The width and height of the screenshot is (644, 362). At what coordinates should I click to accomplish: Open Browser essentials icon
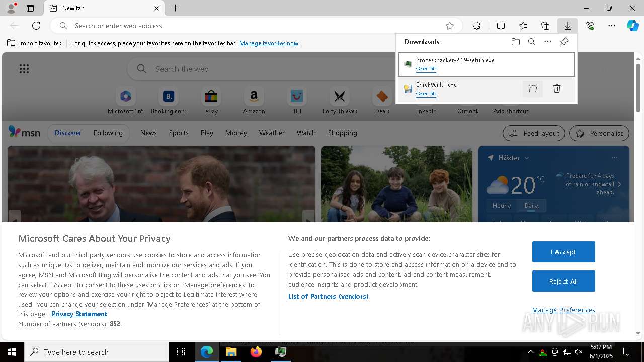[x=590, y=26]
